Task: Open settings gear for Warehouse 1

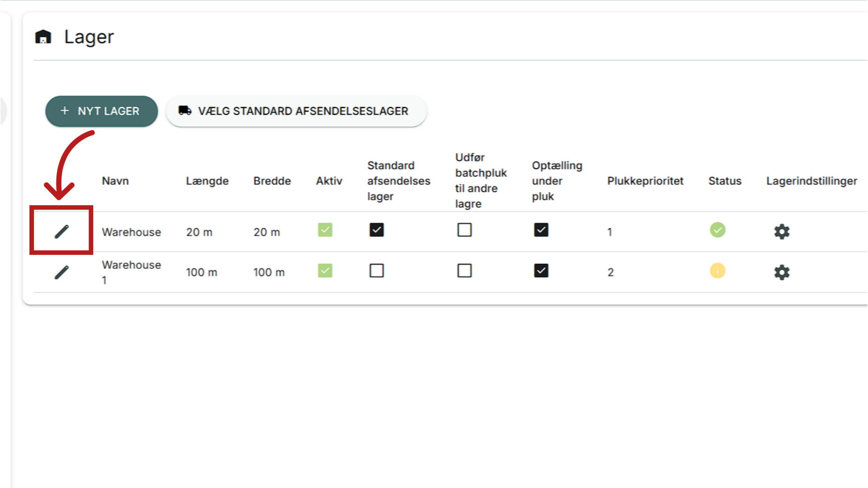Action: pos(782,272)
